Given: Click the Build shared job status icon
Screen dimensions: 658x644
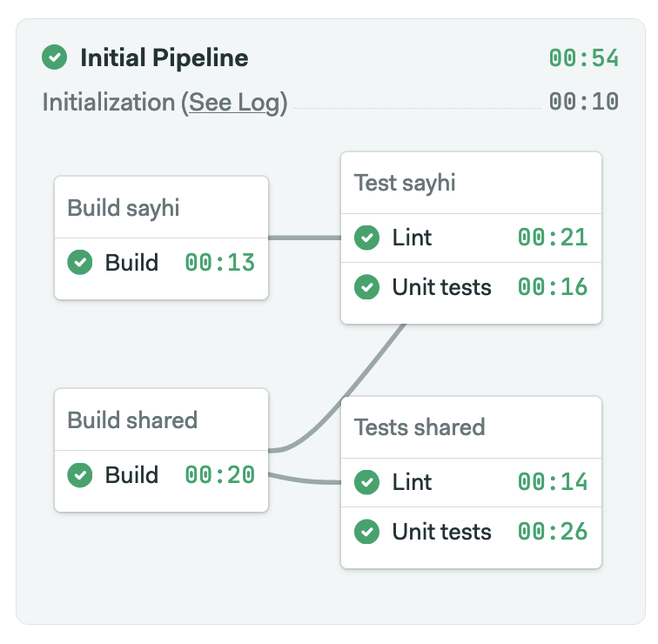Looking at the screenshot, I should [x=81, y=474].
